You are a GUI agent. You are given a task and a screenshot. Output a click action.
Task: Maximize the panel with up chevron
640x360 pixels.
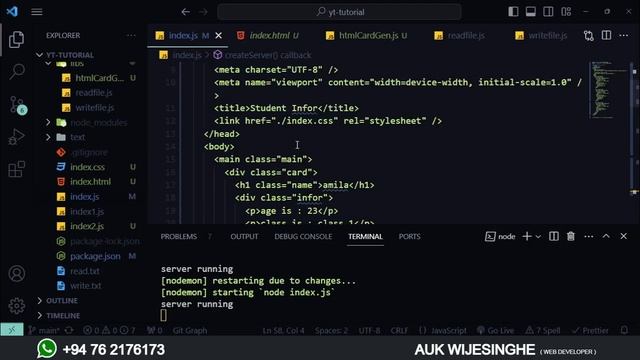coord(606,236)
